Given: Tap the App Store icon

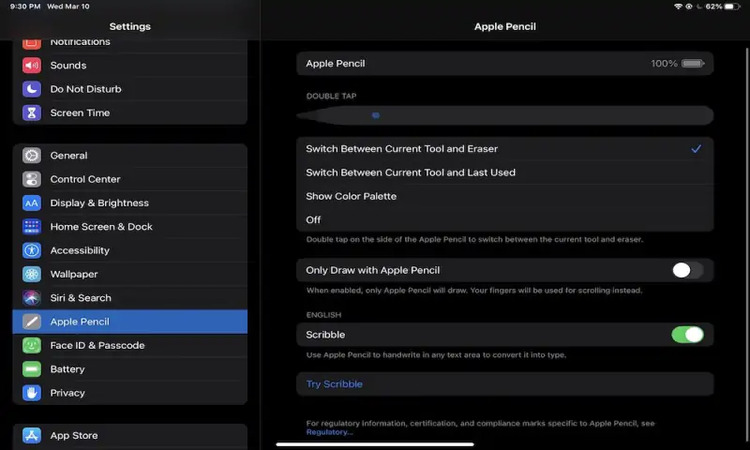Looking at the screenshot, I should [32, 436].
